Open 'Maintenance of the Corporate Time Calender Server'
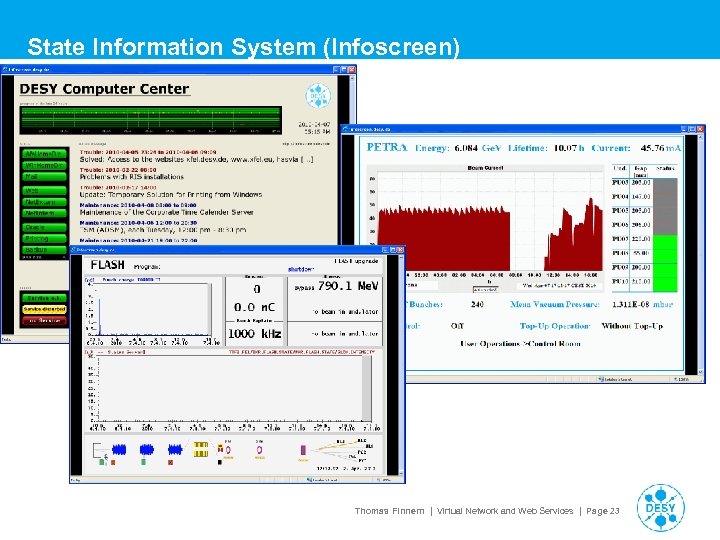720x540 pixels. pos(167,213)
